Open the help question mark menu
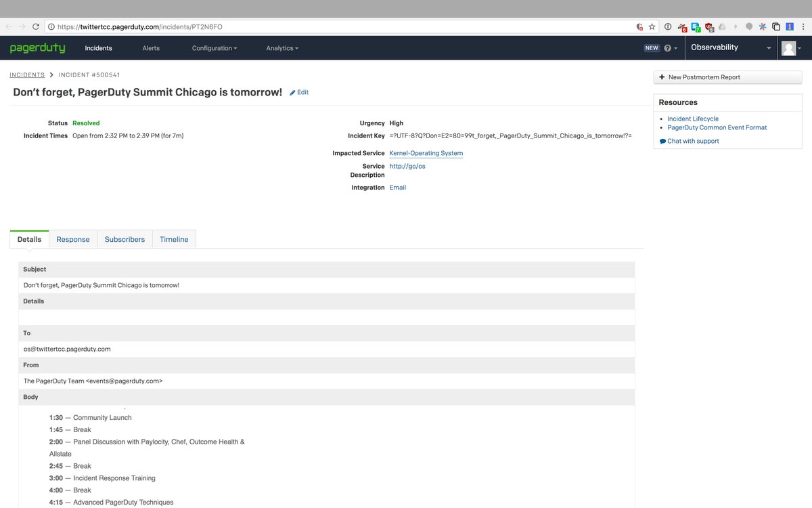The height and width of the screenshot is (508, 812). (670, 48)
